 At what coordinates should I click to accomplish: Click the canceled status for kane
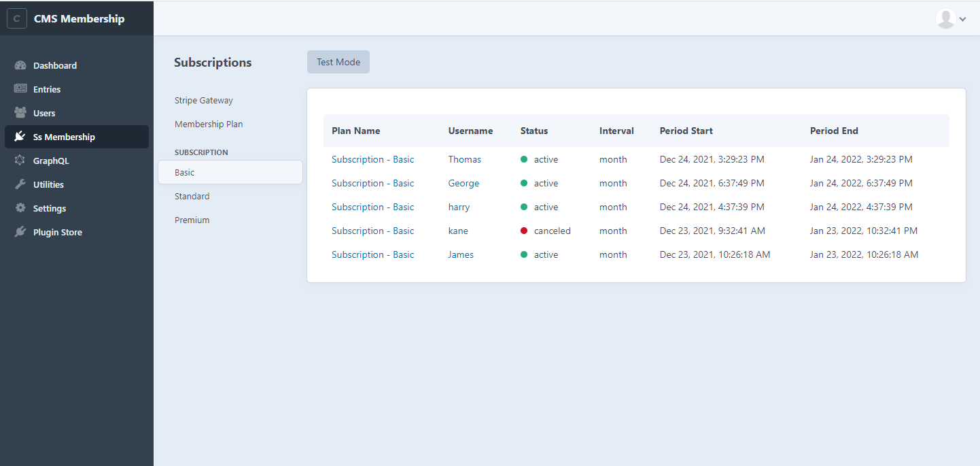(546, 231)
